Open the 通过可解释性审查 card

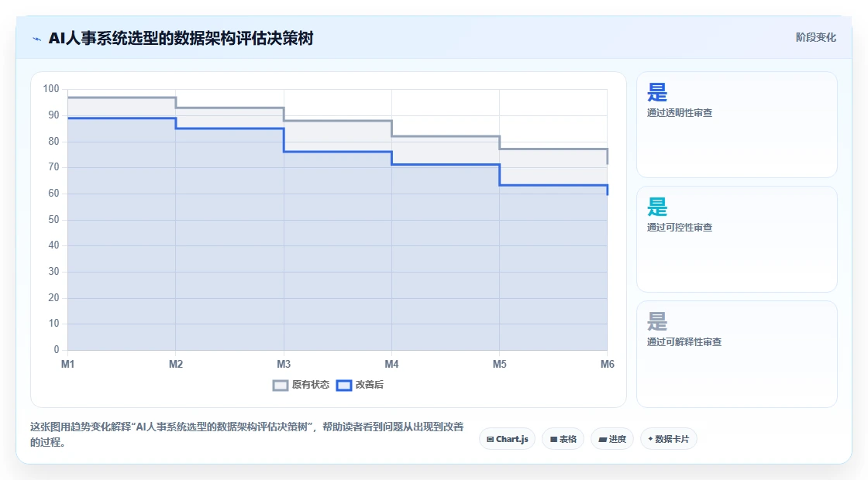(737, 354)
